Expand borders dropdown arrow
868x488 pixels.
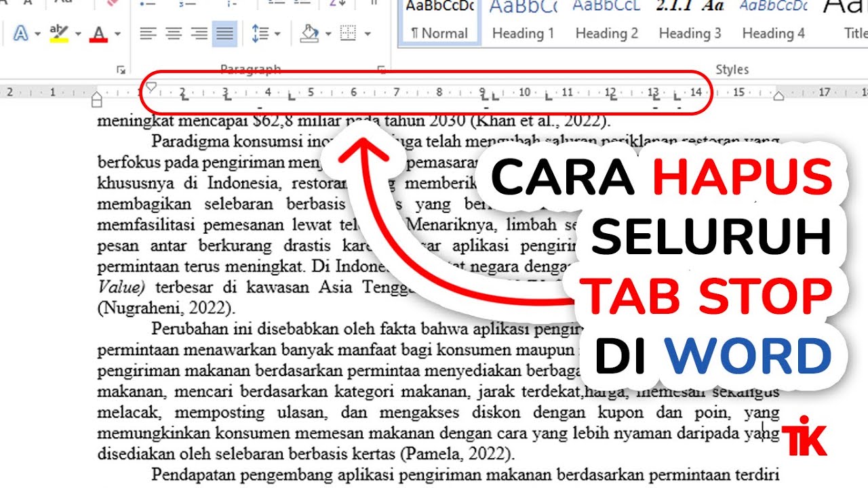(368, 33)
